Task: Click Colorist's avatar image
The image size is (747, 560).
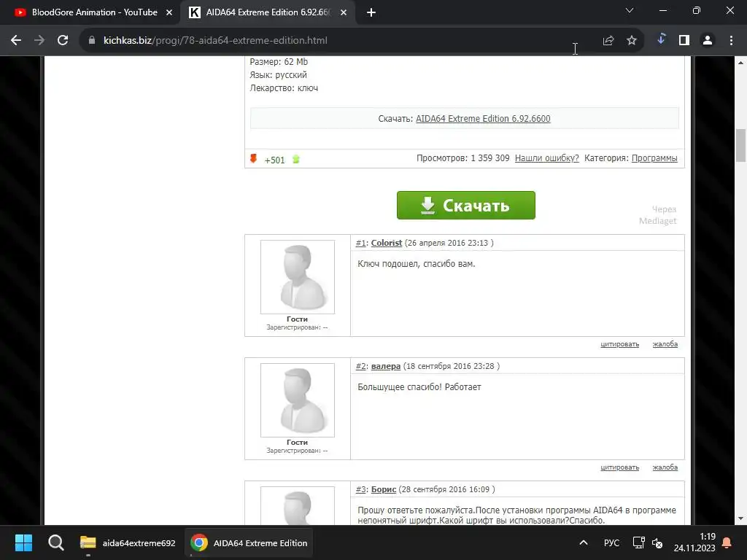Action: click(x=298, y=276)
